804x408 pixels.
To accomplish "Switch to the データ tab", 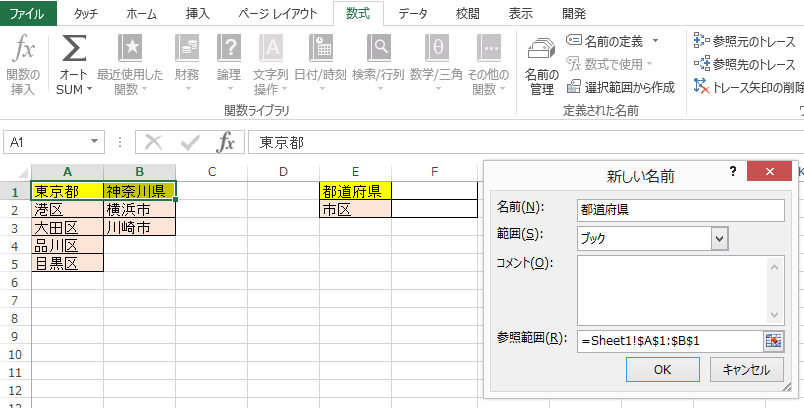I will [x=413, y=14].
